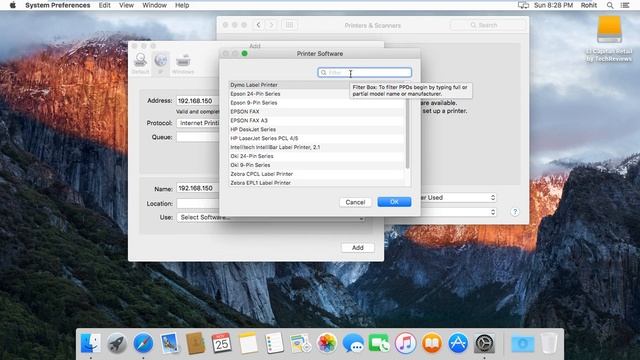Select Oki 24-Pin Series
This screenshot has width=640, height=360.
click(x=317, y=156)
